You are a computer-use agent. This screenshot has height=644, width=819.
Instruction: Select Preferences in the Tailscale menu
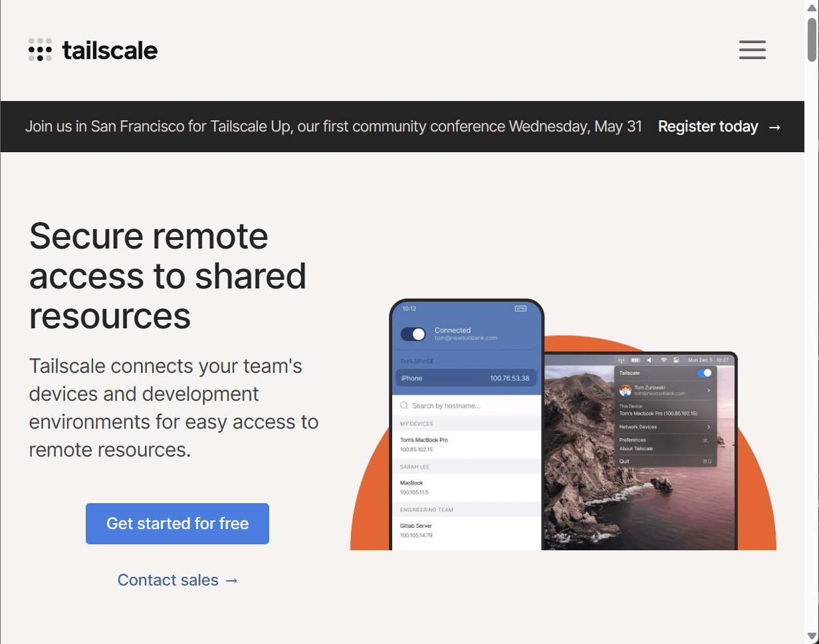point(632,440)
